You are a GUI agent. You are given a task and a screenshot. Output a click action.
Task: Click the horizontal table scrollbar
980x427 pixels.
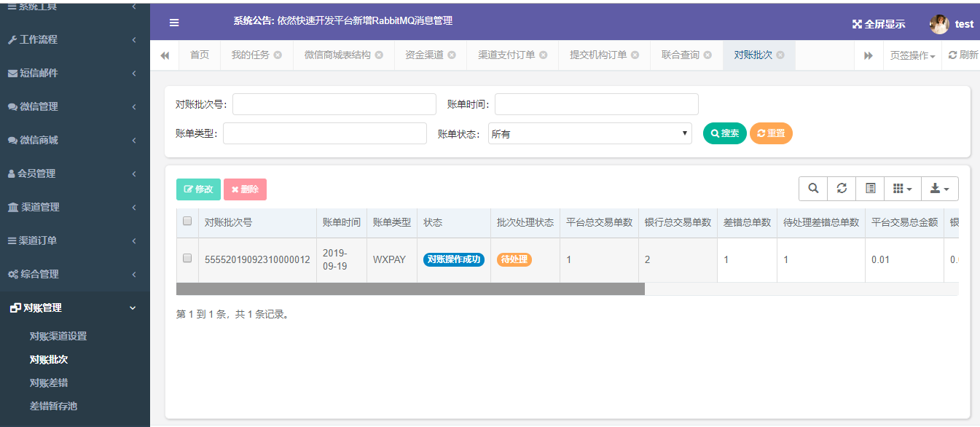[x=410, y=289]
